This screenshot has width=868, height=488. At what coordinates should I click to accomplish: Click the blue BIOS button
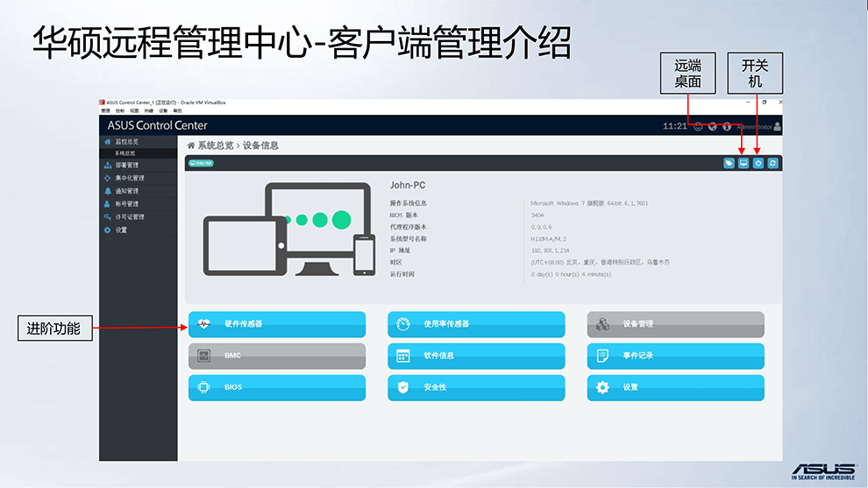pyautogui.click(x=277, y=387)
